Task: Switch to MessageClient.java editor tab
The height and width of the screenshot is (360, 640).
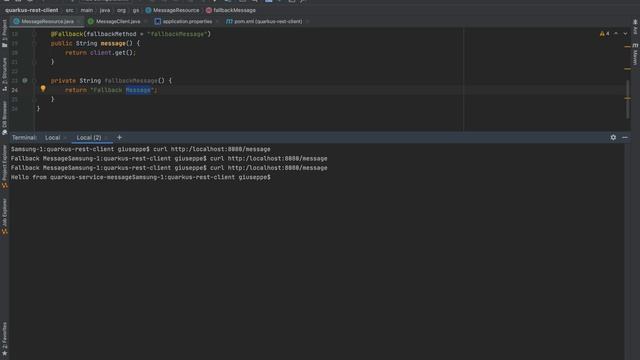Action: (x=118, y=21)
